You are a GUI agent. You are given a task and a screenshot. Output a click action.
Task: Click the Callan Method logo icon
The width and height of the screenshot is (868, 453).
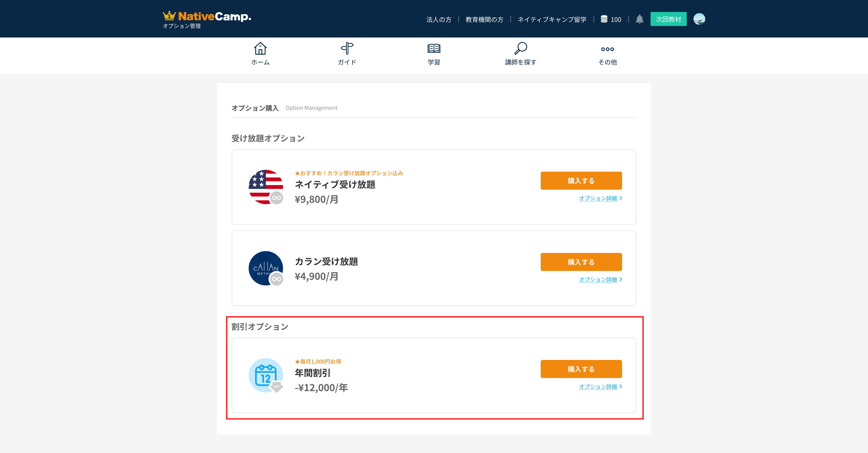266,268
